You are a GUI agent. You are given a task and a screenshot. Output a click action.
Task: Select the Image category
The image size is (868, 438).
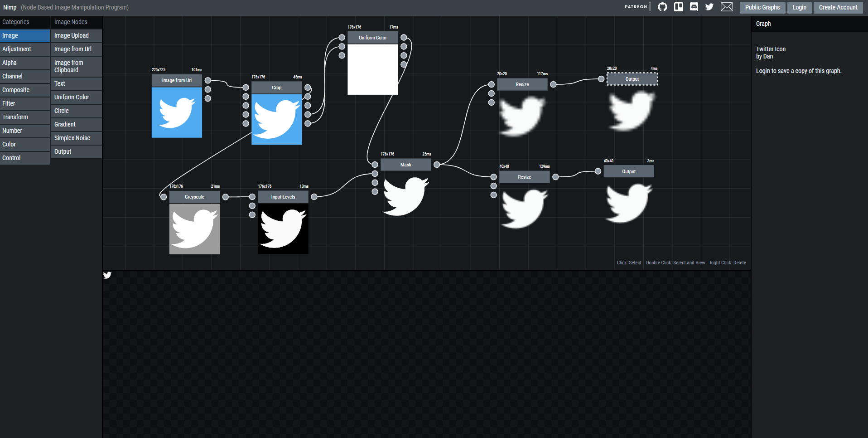tap(25, 35)
